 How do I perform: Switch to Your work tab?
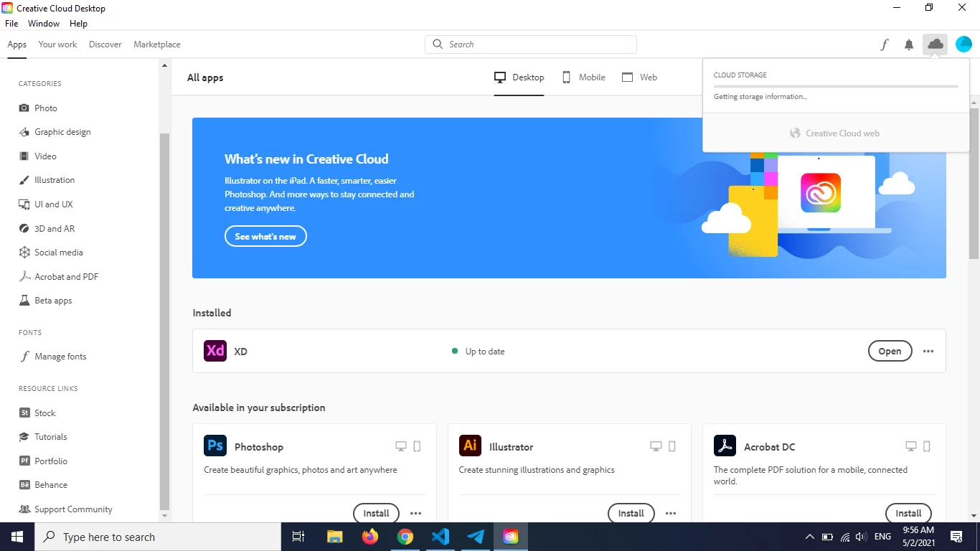[57, 44]
